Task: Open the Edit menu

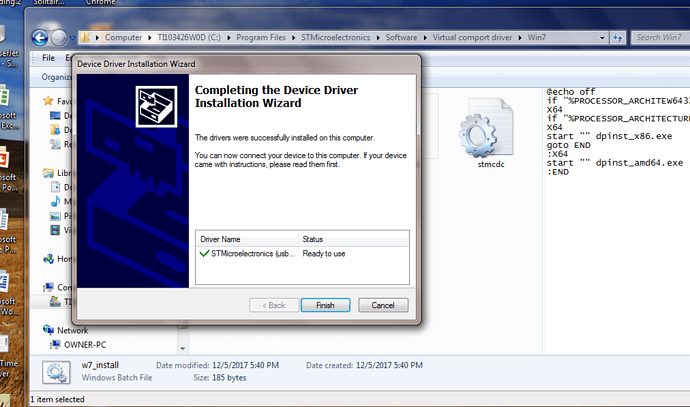Action: coord(69,57)
